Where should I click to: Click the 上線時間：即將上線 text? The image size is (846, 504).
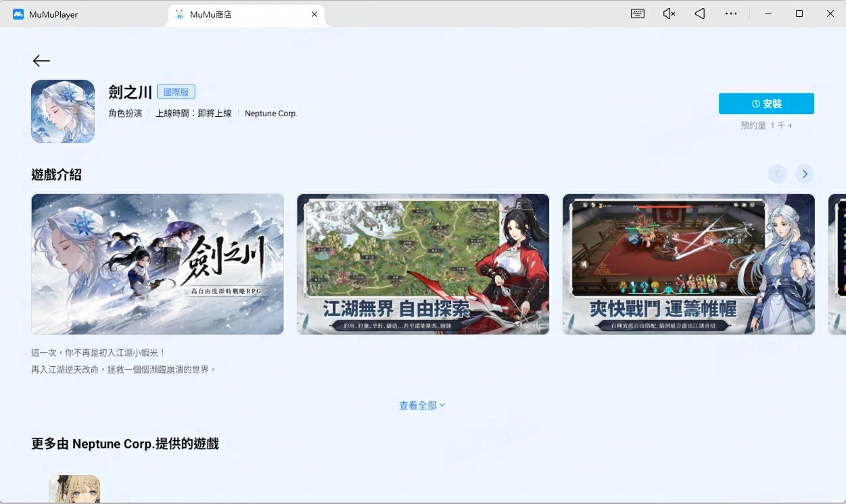tap(193, 114)
